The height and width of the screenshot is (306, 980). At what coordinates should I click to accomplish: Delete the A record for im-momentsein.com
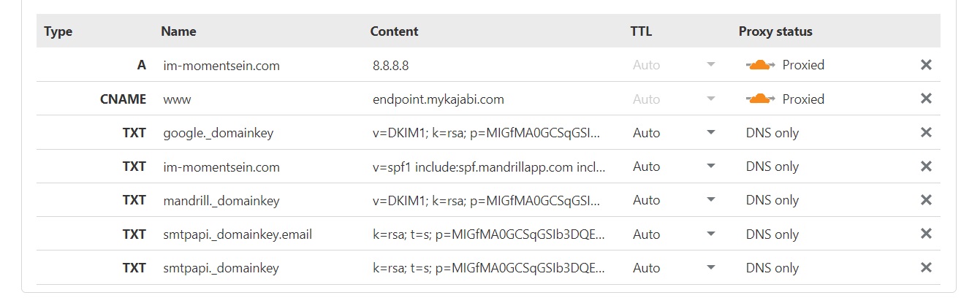(926, 65)
